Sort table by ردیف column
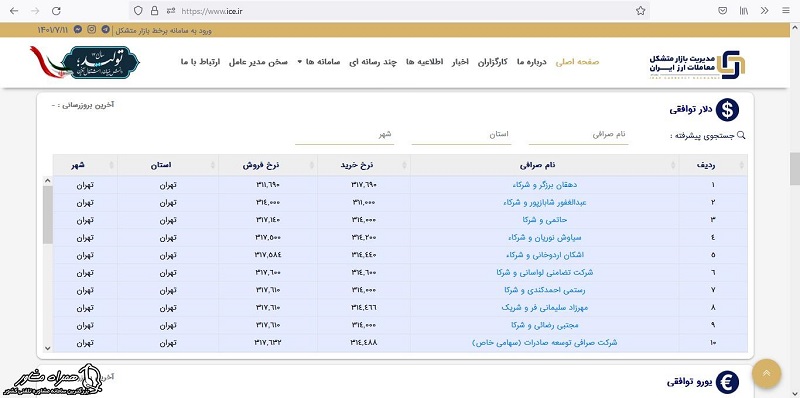Viewport: 800px width, 398px height. [x=713, y=165]
